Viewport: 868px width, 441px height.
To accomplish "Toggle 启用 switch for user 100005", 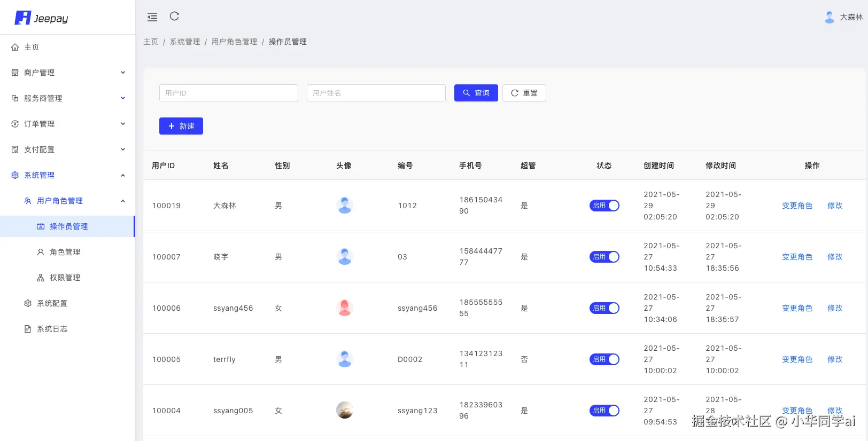I will [604, 359].
